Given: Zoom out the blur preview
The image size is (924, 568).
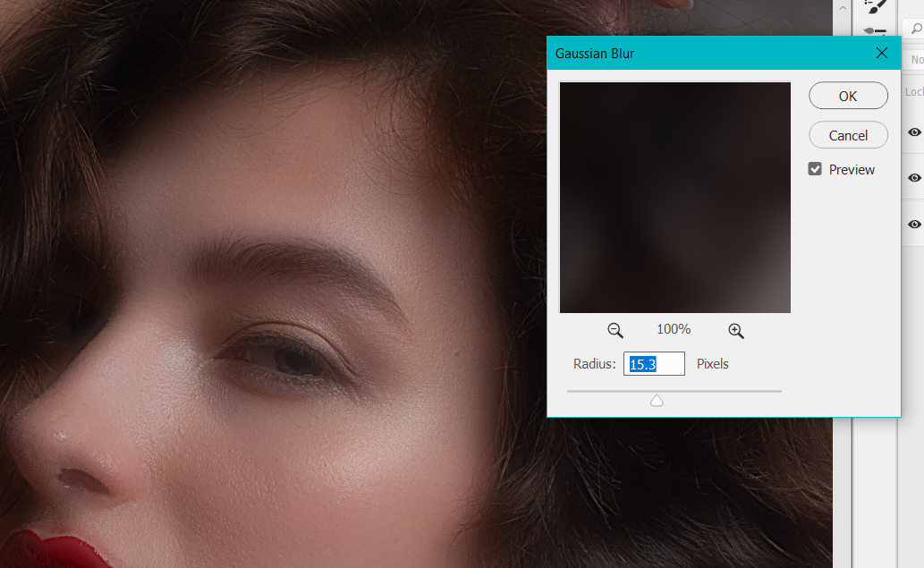Looking at the screenshot, I should [x=615, y=330].
